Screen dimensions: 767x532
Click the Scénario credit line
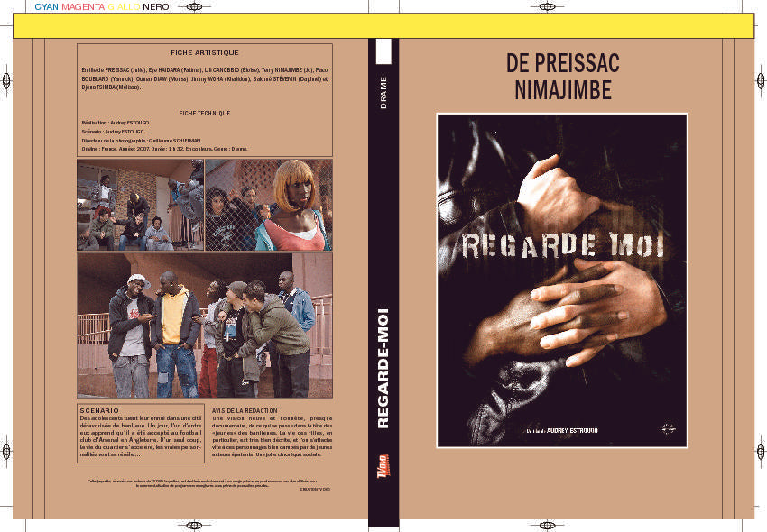point(114,132)
